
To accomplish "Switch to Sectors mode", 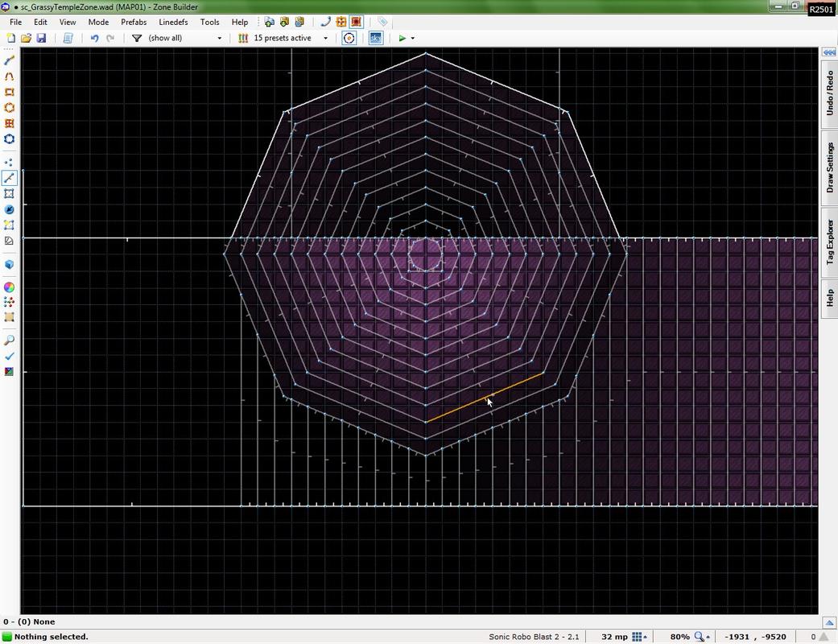I will pos(9,193).
